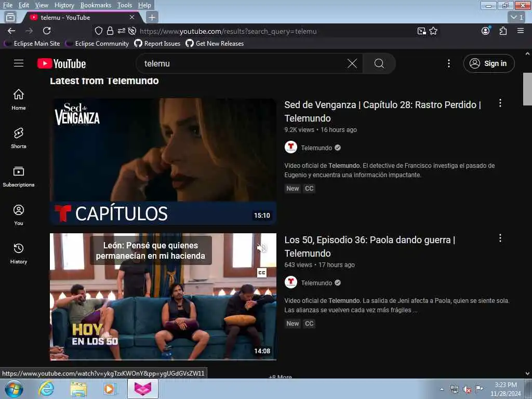The width and height of the screenshot is (532, 399).
Task: Click the magnifier search button
Action: point(379,63)
